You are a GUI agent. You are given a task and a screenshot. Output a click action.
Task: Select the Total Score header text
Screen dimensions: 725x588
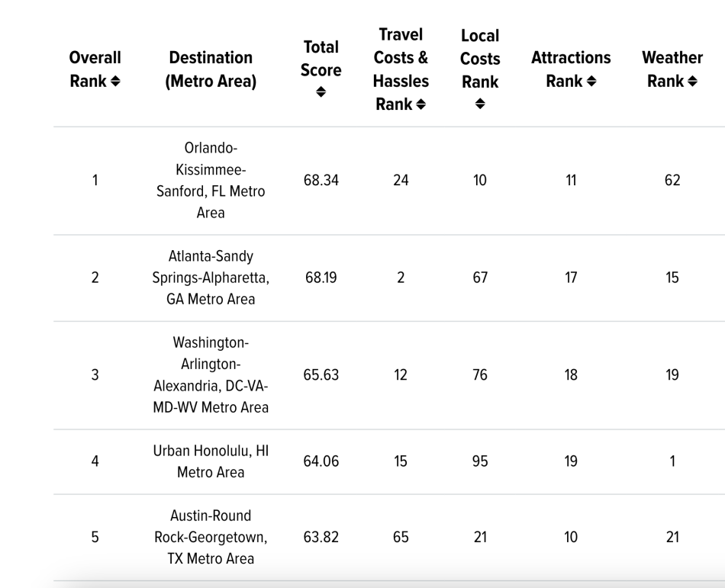tap(321, 59)
